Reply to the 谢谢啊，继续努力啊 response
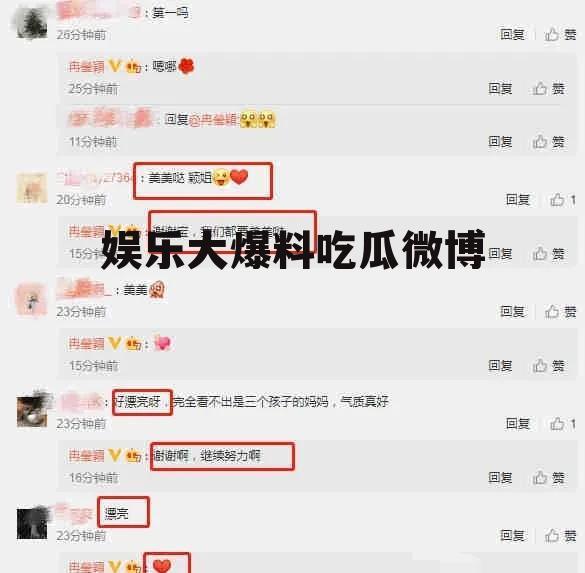 (x=500, y=478)
